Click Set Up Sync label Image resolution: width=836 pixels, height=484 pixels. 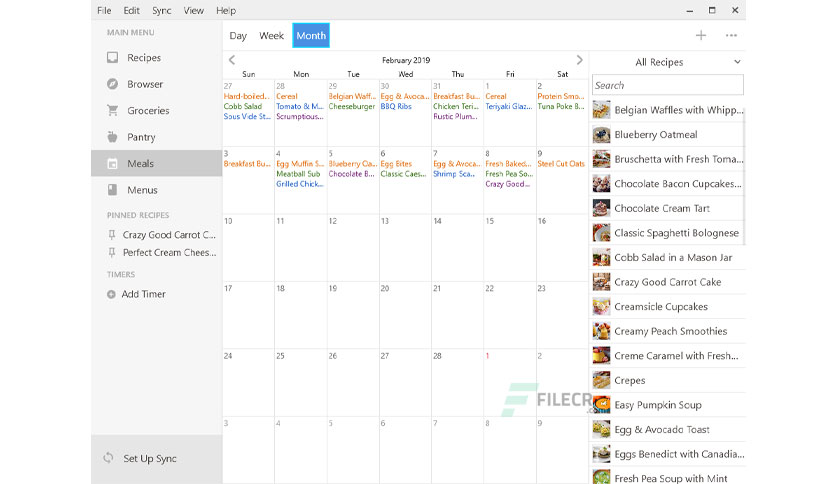(150, 458)
